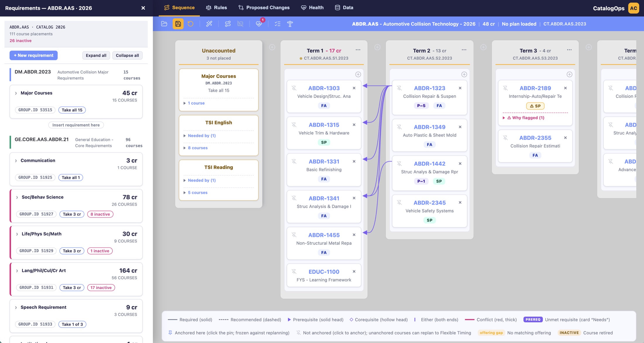Switch to the Sequence tab

click(x=179, y=8)
